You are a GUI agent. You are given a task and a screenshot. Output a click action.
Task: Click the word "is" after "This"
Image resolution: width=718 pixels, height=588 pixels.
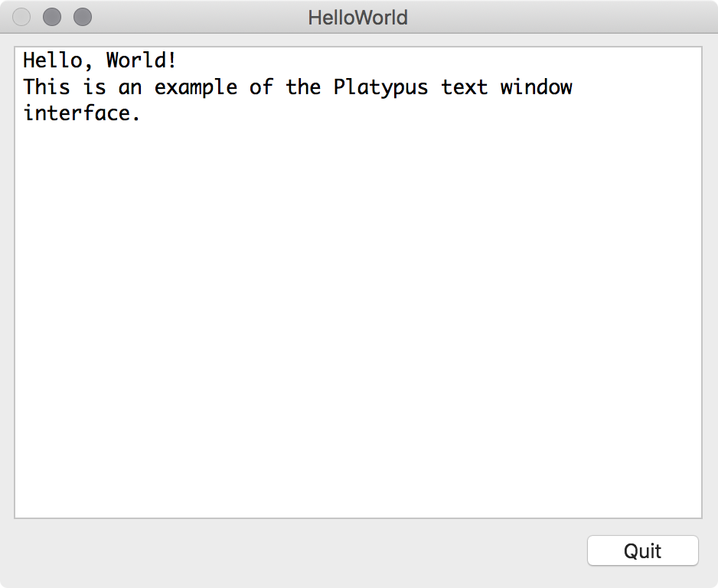coord(94,87)
